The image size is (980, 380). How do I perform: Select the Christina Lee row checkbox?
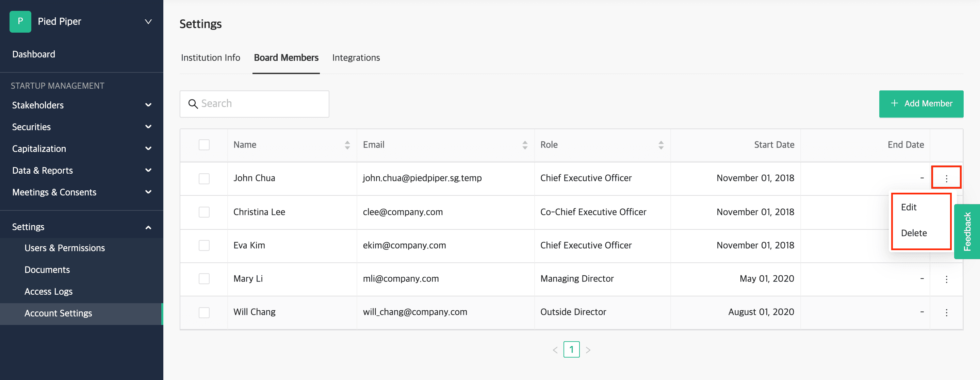pyautogui.click(x=204, y=212)
